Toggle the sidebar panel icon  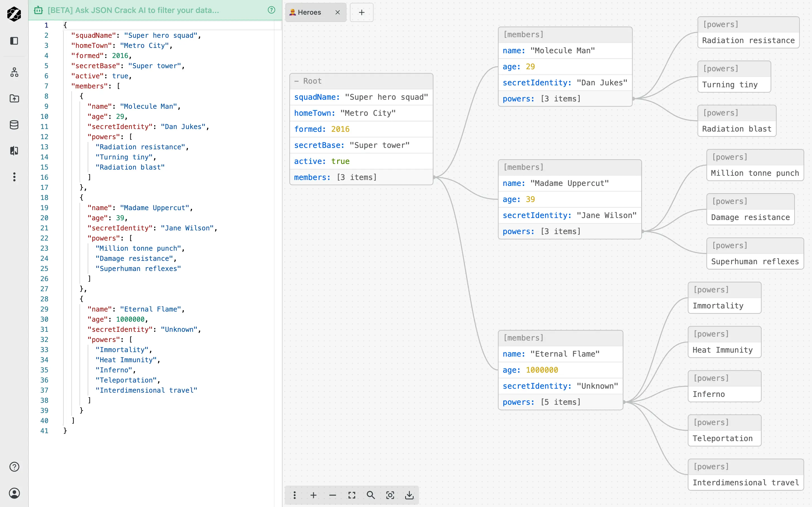[14, 41]
